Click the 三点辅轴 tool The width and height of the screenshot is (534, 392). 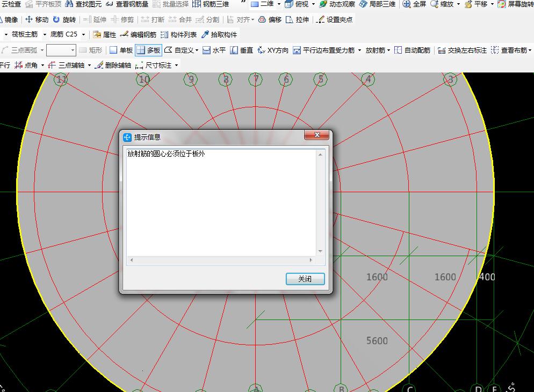click(x=67, y=65)
